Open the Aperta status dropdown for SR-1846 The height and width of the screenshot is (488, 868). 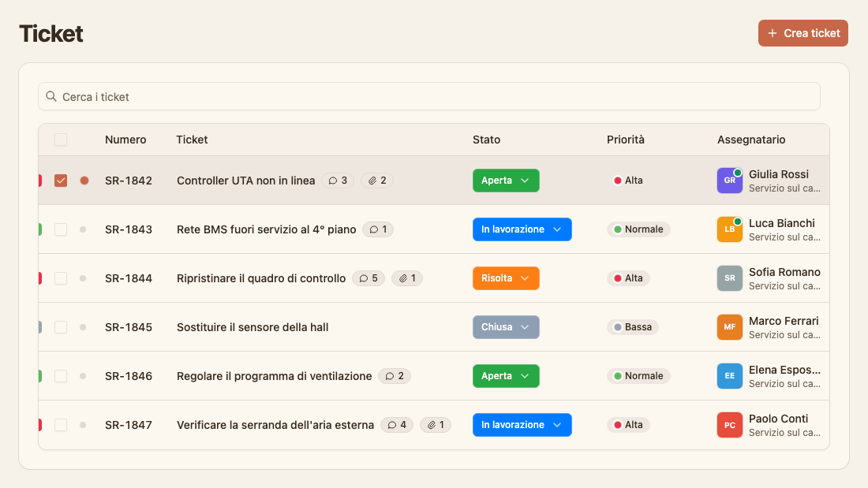click(506, 376)
